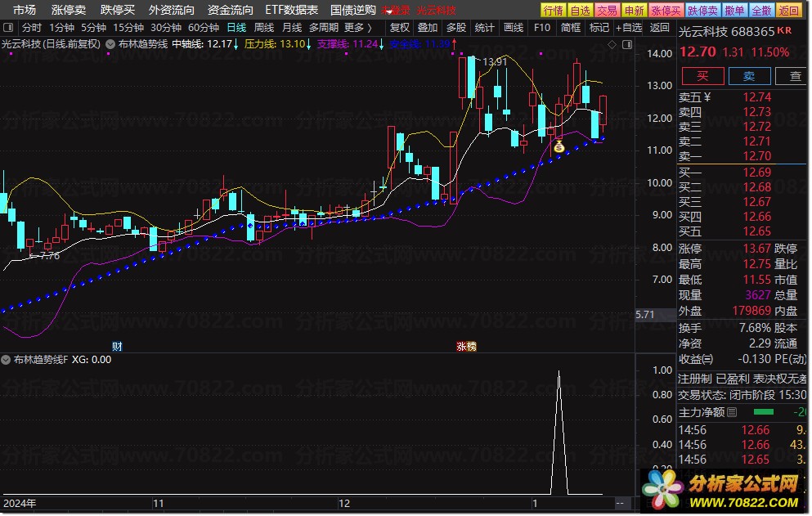Select the 1分钟 period
The image size is (812, 516).
(x=61, y=28)
